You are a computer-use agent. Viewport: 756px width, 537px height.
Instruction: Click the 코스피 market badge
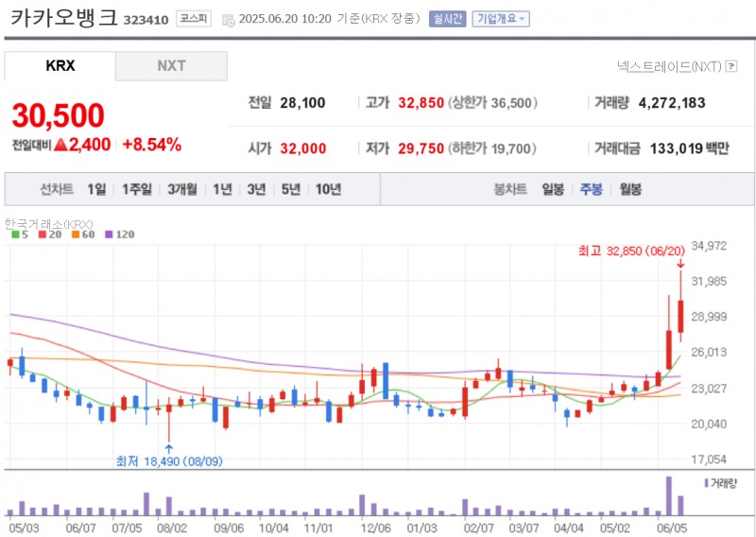tap(194, 19)
